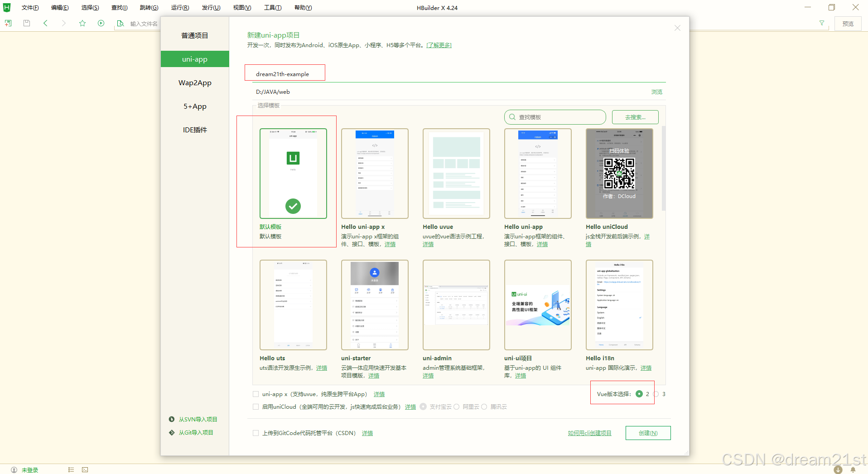This screenshot has width=868, height=474.
Task: Select the IDE插件 project type
Action: 195,130
